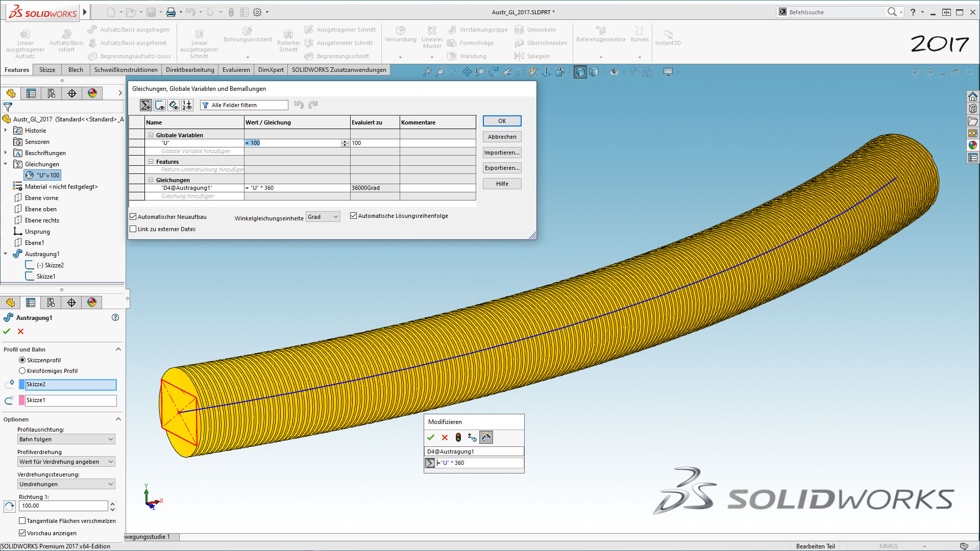Open SOLIDWORKS Resources home icon in task pane
The width and height of the screenshot is (980, 551).
(973, 96)
